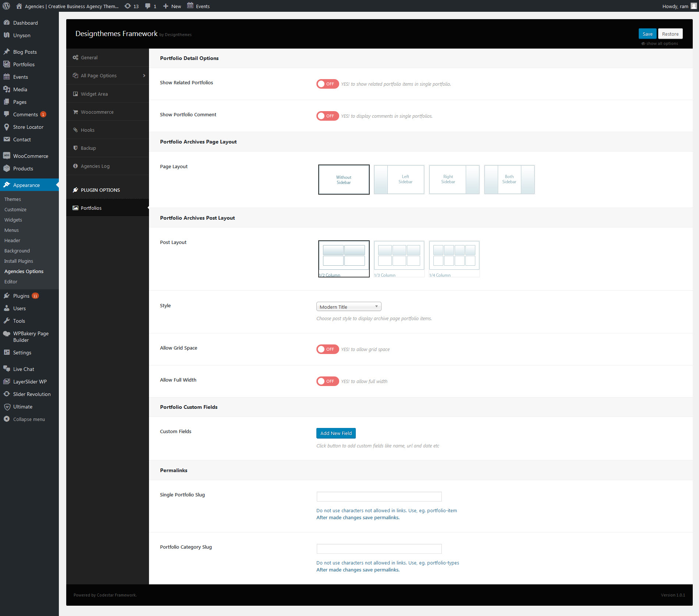
Task: Click the Collapse menu arrow icon
Action: (7, 419)
